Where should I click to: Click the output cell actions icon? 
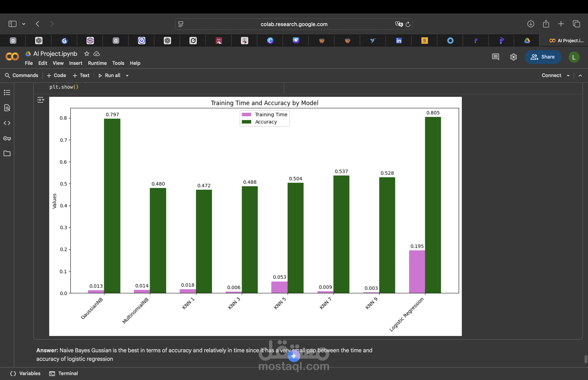40,100
